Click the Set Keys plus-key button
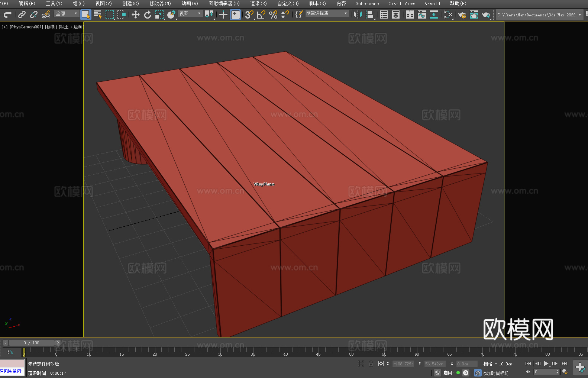Image resolution: width=588 pixels, height=378 pixels. pyautogui.click(x=580, y=368)
